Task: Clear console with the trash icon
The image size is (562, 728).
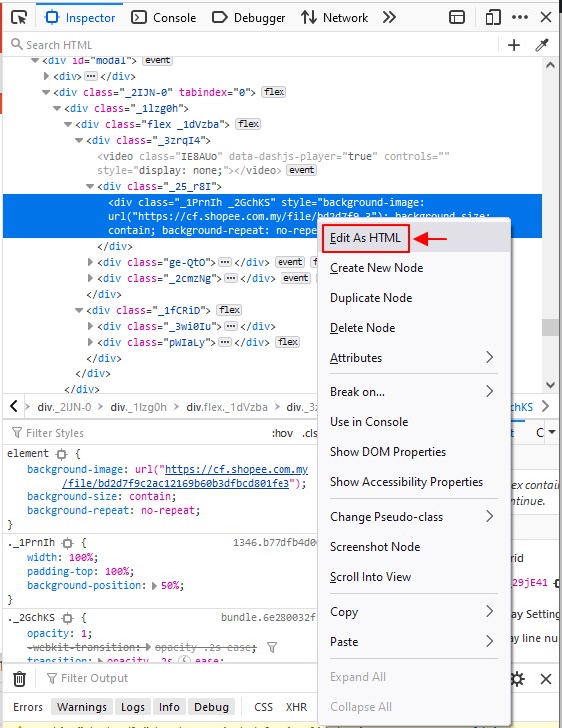Action: tap(20, 679)
